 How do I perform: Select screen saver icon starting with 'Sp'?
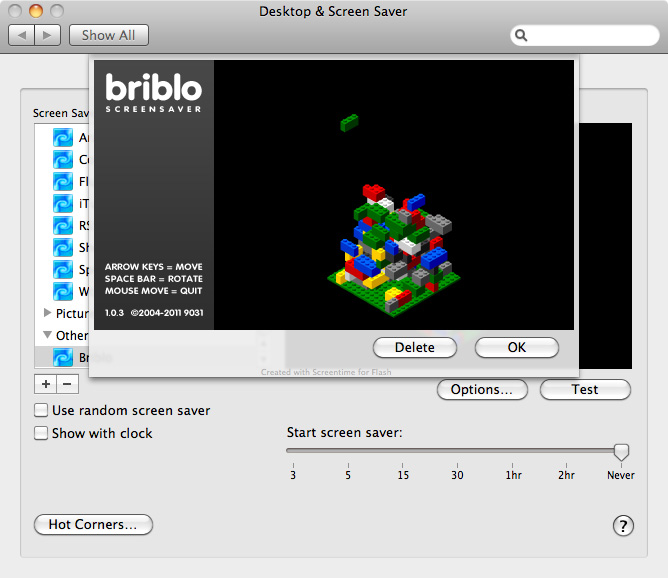[x=63, y=270]
